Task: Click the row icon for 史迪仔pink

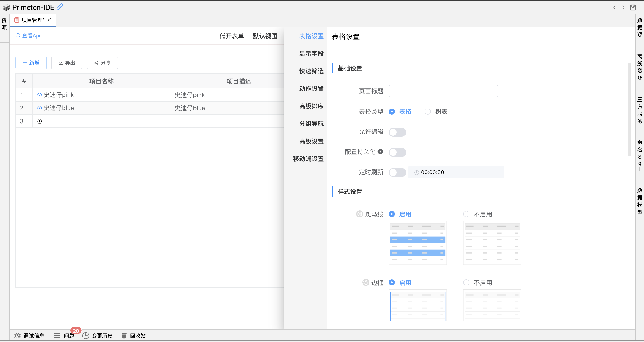Action: coord(39,95)
